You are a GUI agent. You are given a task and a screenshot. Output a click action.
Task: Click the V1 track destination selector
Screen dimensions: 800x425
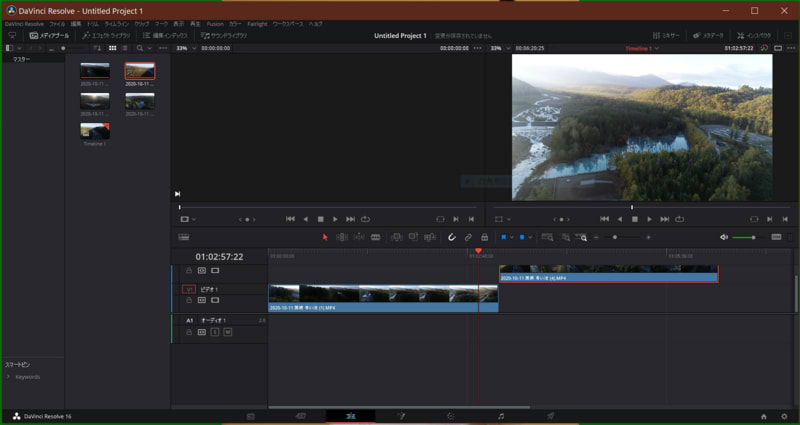pyautogui.click(x=189, y=289)
